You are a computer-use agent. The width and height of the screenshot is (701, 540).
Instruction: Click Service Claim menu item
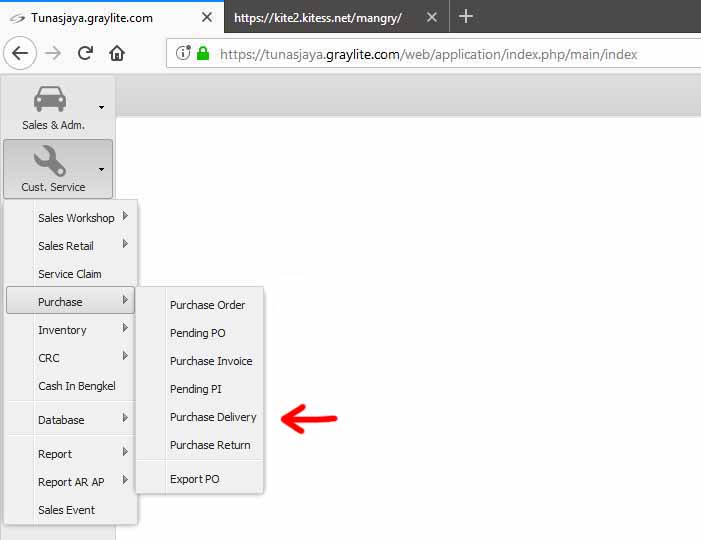coord(70,274)
